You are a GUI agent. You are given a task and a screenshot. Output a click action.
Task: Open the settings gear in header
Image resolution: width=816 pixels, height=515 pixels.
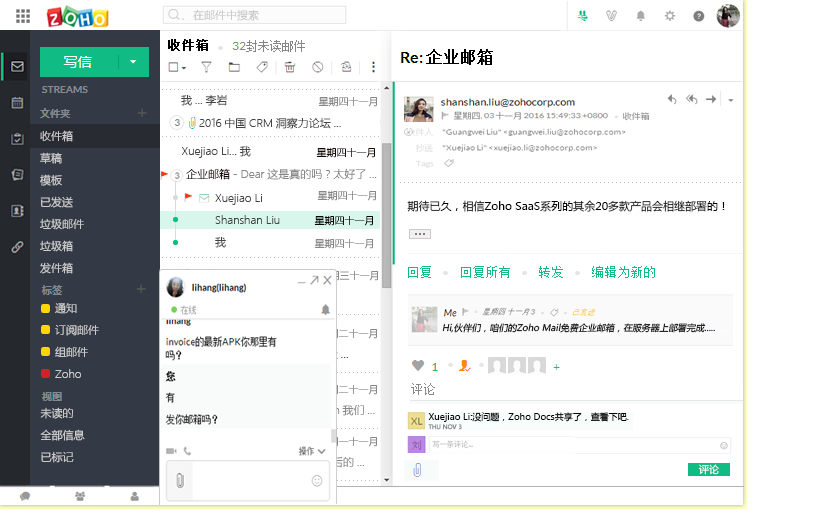(x=670, y=16)
